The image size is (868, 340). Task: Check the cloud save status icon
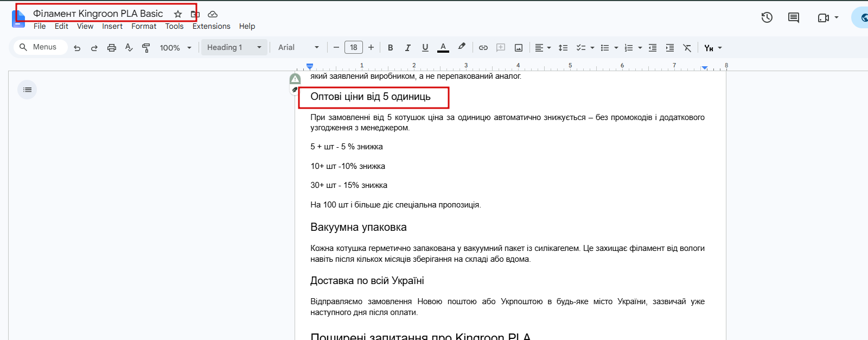[213, 14]
